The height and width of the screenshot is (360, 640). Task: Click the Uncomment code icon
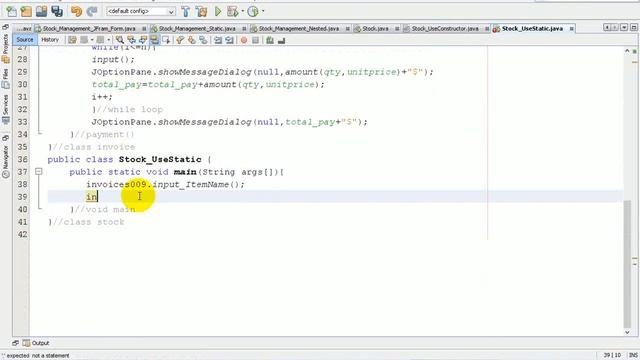[x=281, y=40]
